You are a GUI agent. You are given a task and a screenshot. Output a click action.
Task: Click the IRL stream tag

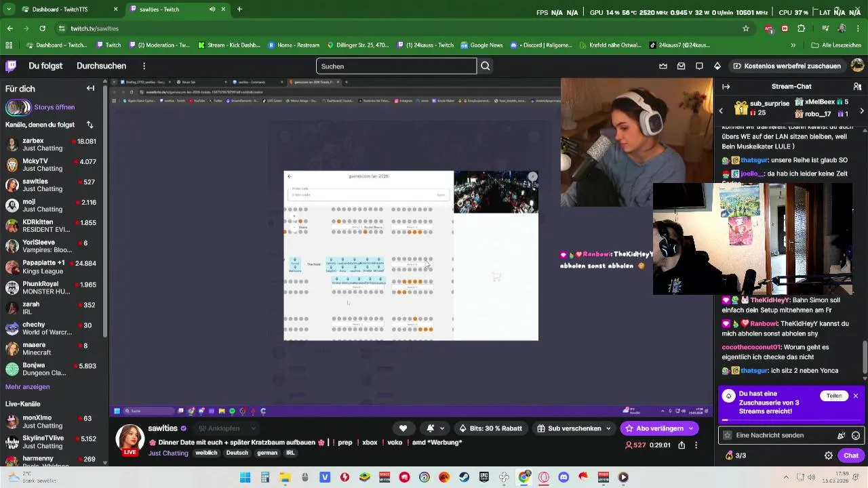tap(290, 453)
